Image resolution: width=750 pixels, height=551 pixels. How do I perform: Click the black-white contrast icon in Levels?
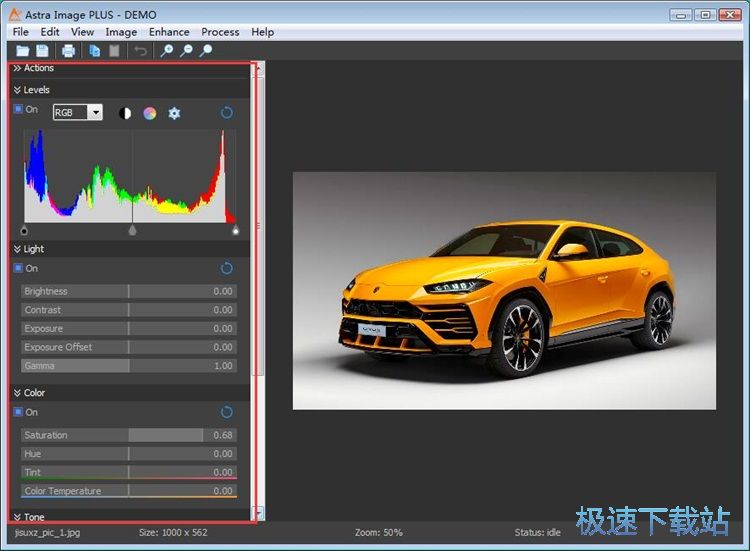tap(125, 113)
